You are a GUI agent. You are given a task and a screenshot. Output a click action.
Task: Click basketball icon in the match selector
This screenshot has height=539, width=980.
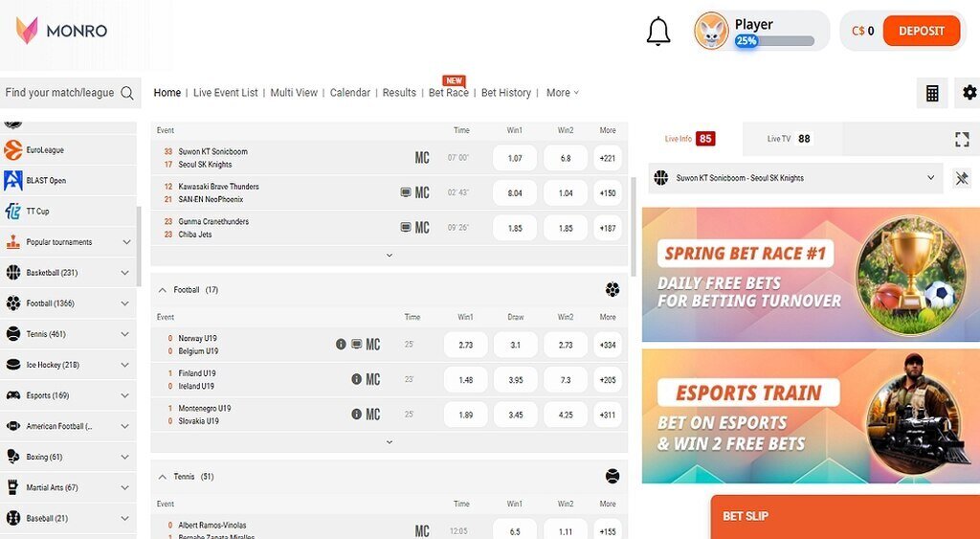(x=660, y=177)
